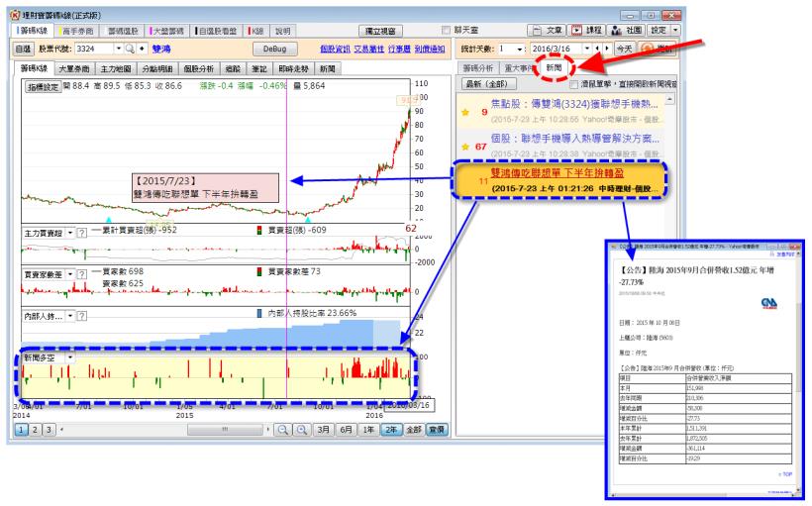Click the 最新 (全部) filter button
The image size is (812, 506).
(x=487, y=83)
